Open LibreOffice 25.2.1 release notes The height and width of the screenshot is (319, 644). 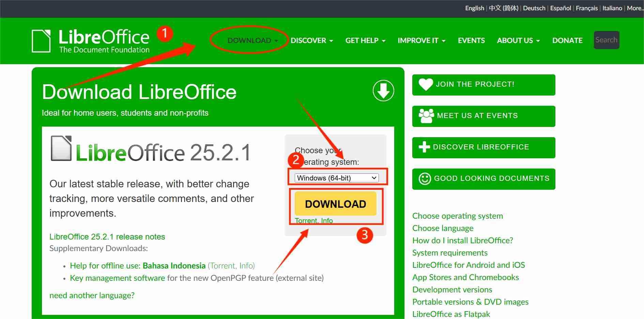pyautogui.click(x=107, y=236)
